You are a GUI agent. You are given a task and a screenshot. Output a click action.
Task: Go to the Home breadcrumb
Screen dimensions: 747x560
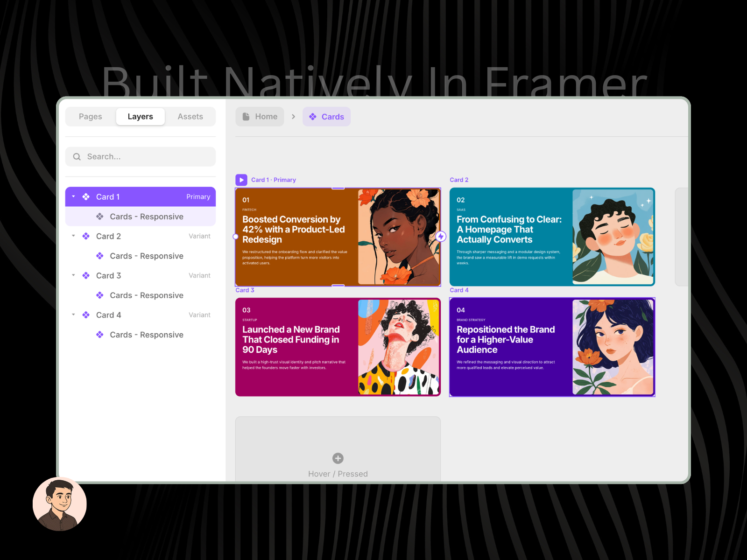pyautogui.click(x=260, y=117)
